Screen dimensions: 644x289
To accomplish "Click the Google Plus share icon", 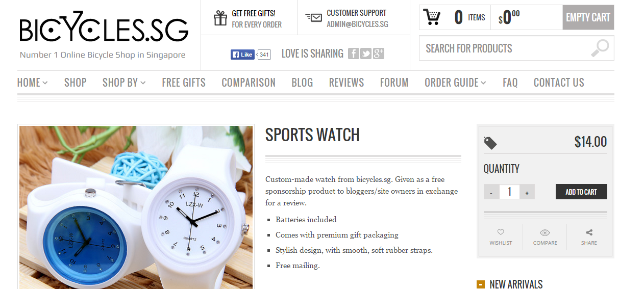I will click(x=378, y=54).
